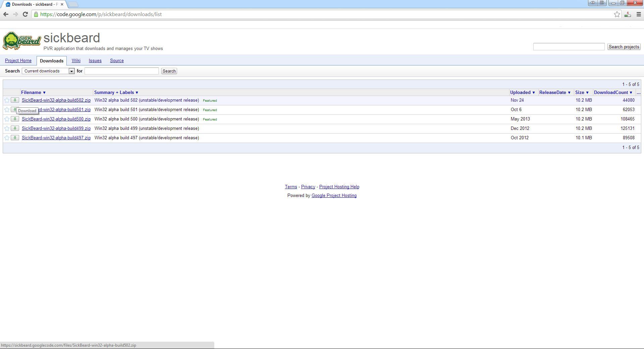Screen dimensions: 644x349
Task: Open SickBeard-win32-alpha-build497.zip link
Action: coord(56,138)
